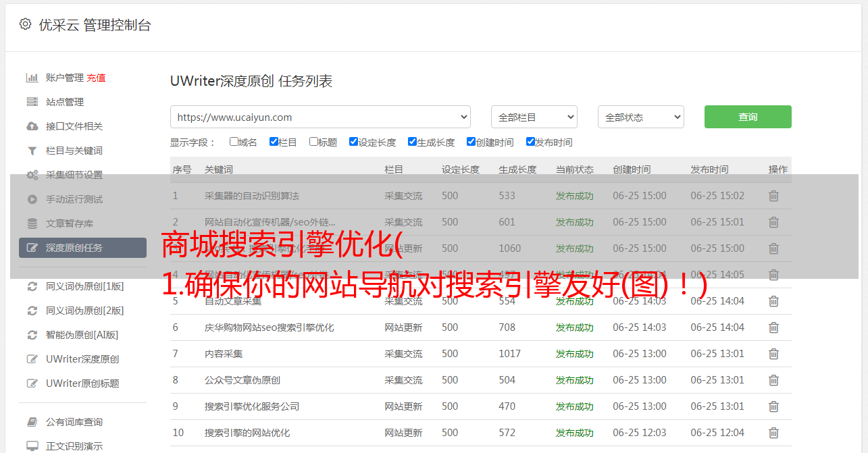Screen dimensions: 868x453
Task: Click the cloud upload icon for 接口文件相关
Action: (x=32, y=126)
